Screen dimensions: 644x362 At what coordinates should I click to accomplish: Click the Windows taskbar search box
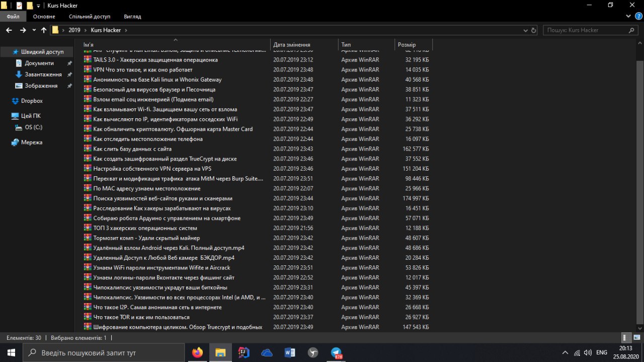tap(104, 352)
